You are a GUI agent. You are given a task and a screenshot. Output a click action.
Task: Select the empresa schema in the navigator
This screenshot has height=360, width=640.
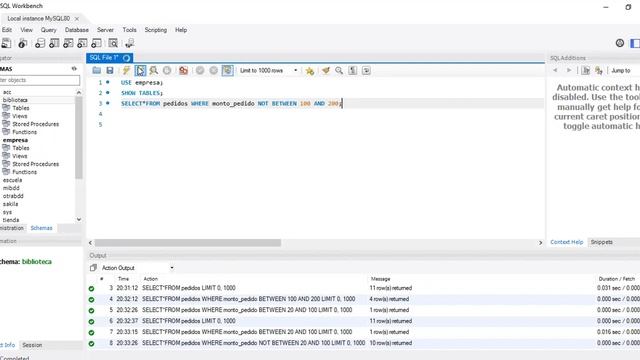pos(16,140)
